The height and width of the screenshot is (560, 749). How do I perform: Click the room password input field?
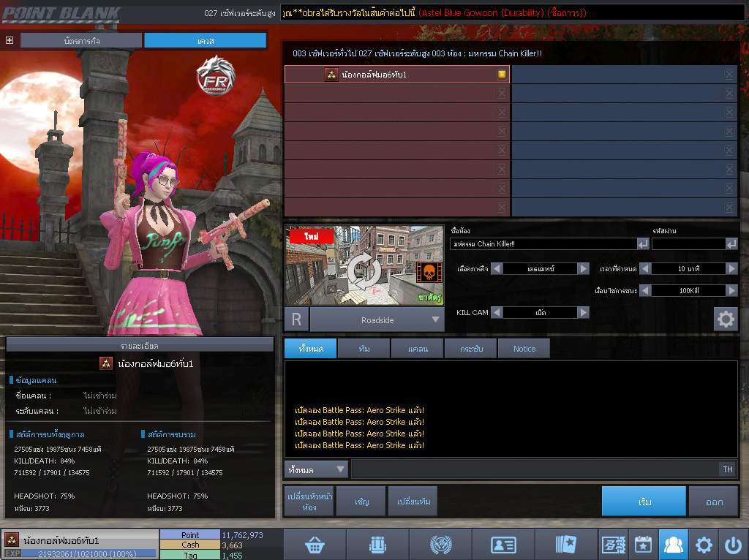pyautogui.click(x=688, y=243)
